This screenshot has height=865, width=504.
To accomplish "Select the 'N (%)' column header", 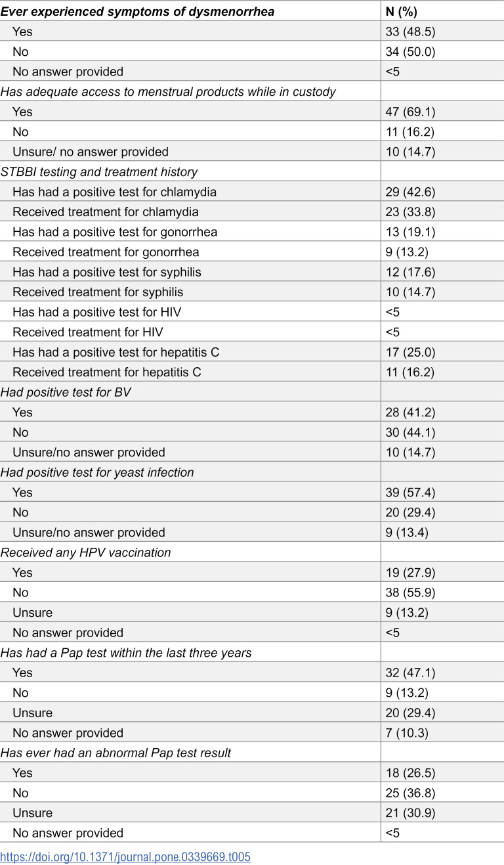I will [x=401, y=12].
